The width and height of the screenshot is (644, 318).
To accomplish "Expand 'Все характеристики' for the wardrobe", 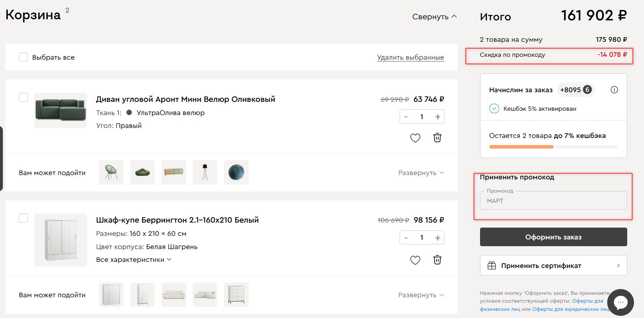I will coord(134,260).
